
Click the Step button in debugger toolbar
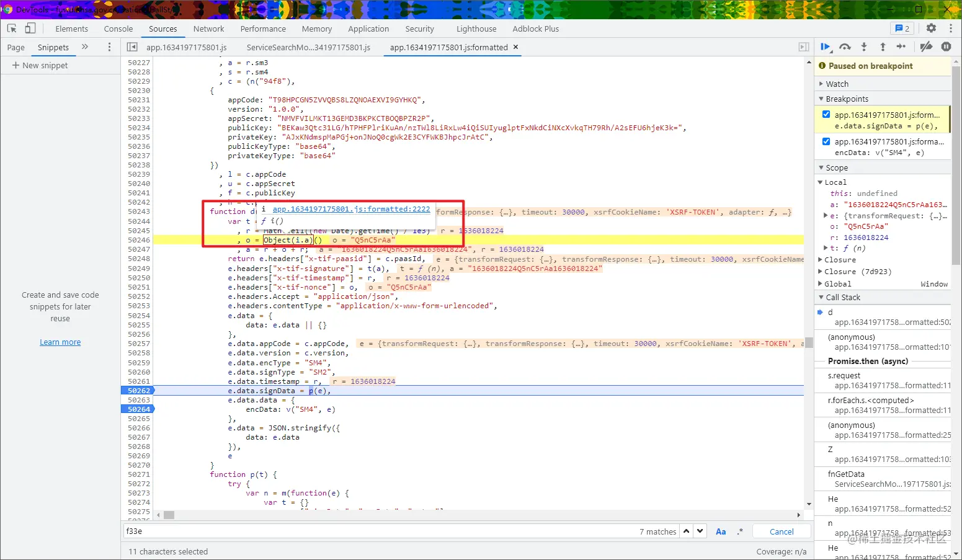[x=901, y=47]
